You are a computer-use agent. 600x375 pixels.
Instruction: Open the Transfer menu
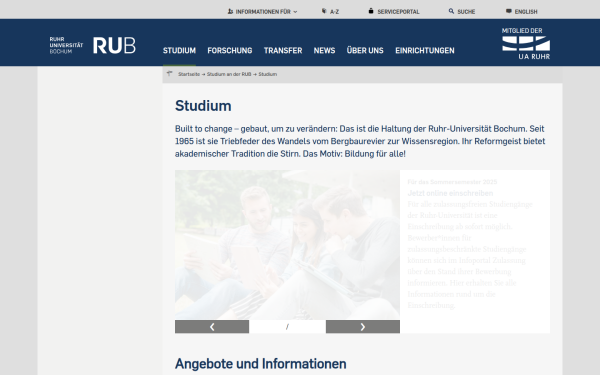tap(283, 51)
